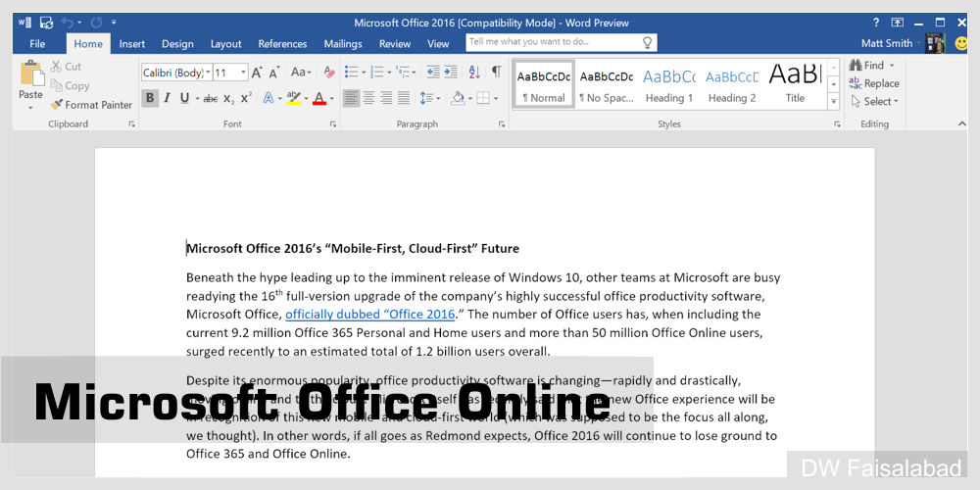Expand the Styles gallery More arrow

[833, 101]
